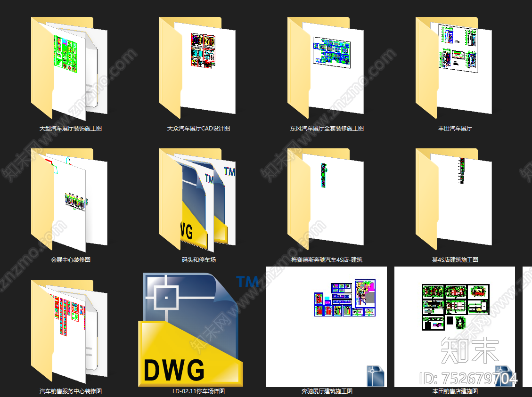Screen dimensions: 532x397
Task: Open the 会展中心装修图 folder icon
Action: [x=70, y=200]
